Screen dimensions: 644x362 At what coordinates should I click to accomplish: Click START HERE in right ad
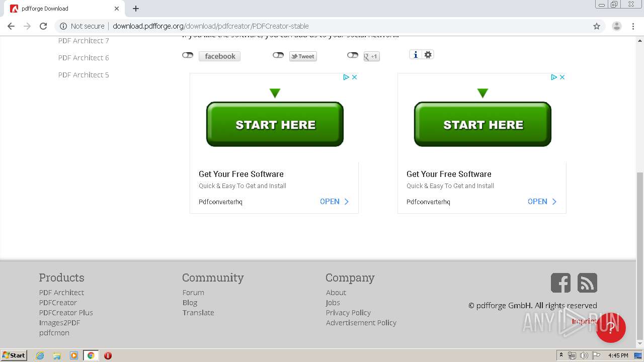click(x=482, y=124)
